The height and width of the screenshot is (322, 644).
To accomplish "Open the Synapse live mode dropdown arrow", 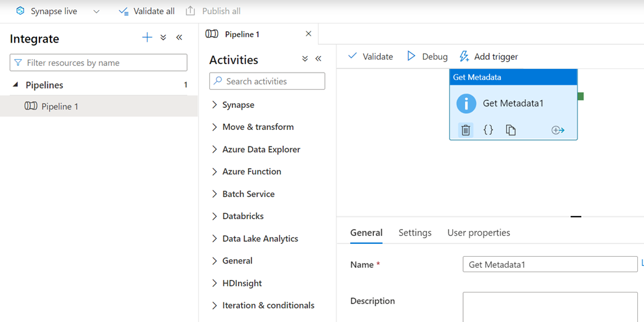I will tap(97, 12).
